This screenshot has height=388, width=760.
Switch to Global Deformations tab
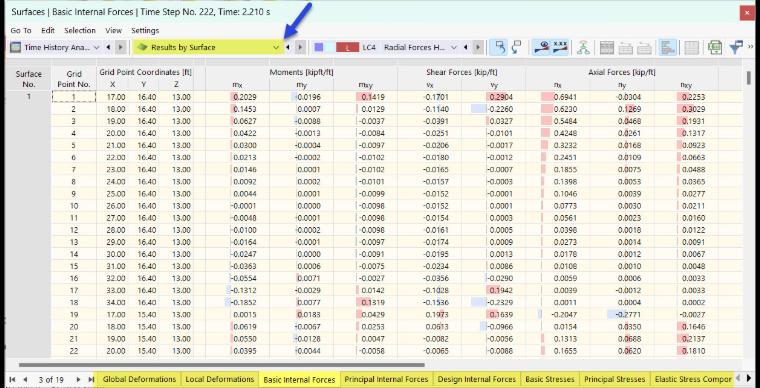click(139, 379)
